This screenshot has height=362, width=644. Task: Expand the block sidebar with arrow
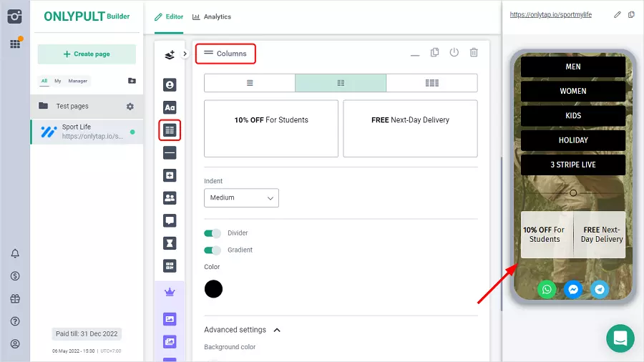(x=185, y=54)
